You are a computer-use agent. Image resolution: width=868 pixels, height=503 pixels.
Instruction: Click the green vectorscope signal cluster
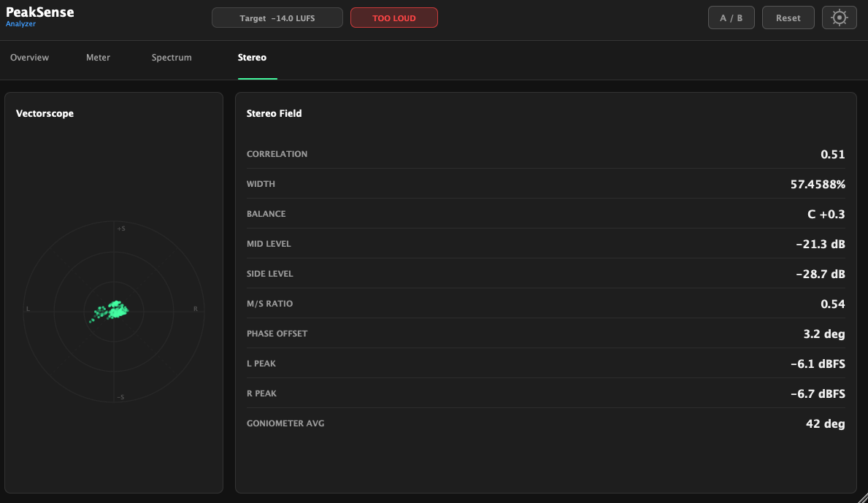[110, 312]
